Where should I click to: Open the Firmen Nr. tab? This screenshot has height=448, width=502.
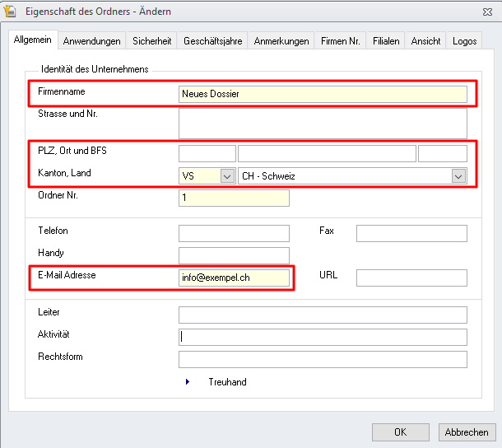pos(341,41)
